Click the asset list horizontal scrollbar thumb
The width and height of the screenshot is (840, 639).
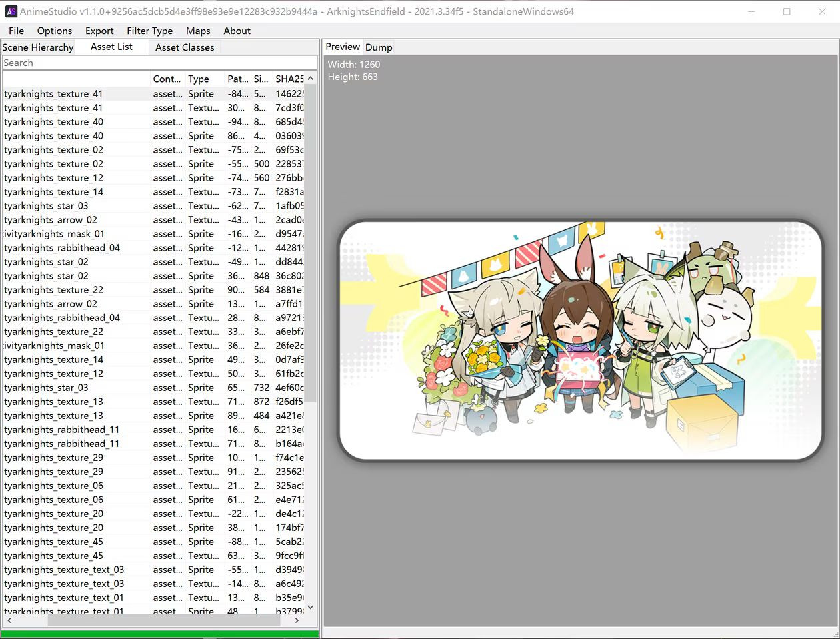point(164,620)
